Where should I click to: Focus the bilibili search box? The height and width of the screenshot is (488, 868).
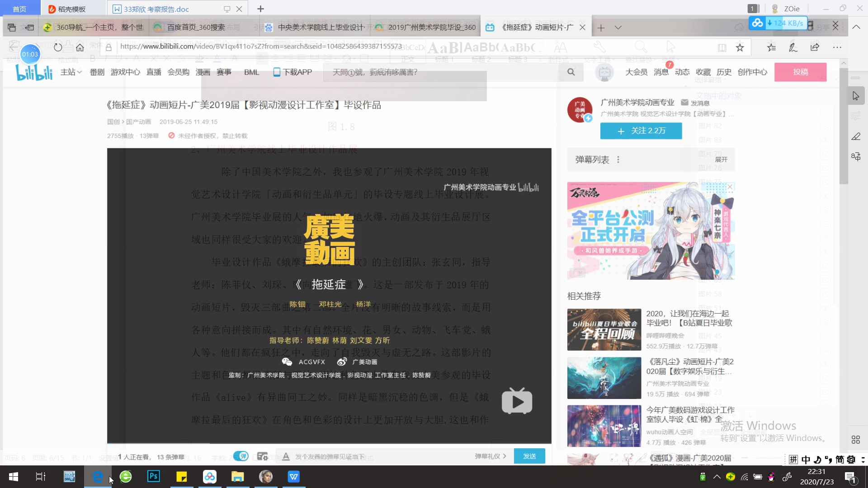tap(441, 72)
